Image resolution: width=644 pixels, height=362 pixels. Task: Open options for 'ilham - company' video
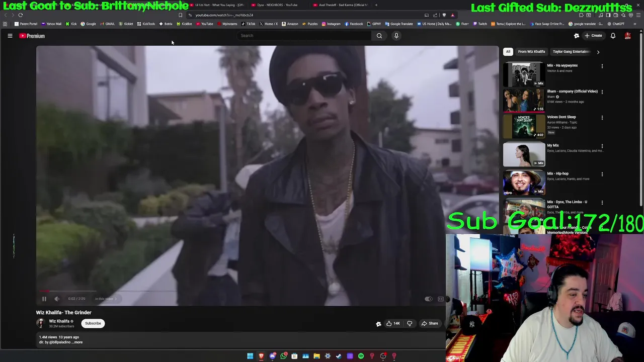point(602,92)
